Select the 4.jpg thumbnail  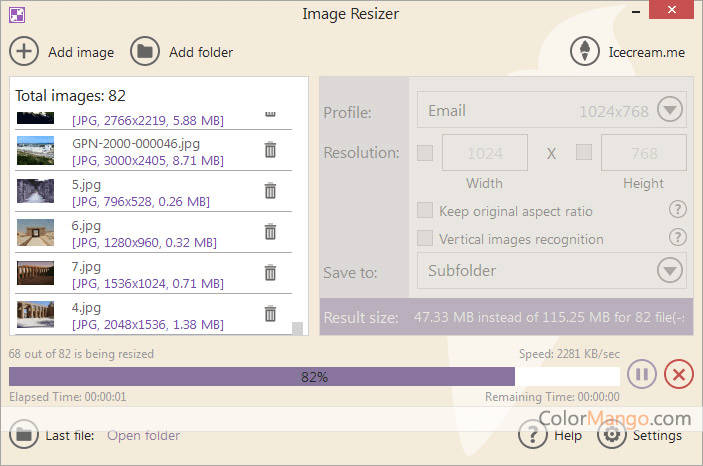[35, 314]
